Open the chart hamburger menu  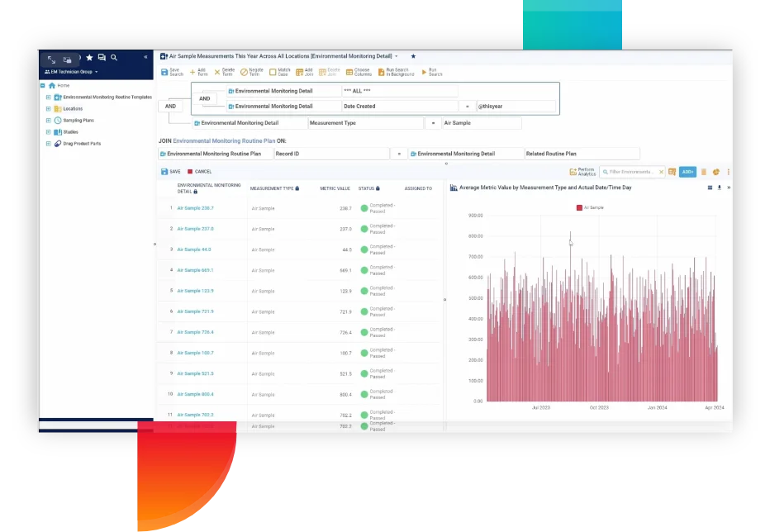click(x=710, y=188)
